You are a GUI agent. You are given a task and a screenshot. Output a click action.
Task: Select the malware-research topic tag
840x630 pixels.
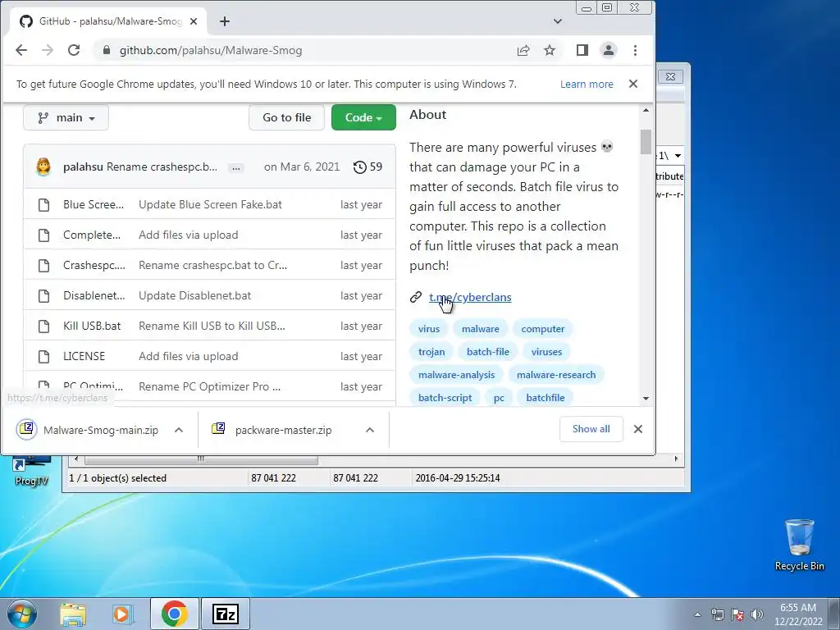[x=556, y=375]
